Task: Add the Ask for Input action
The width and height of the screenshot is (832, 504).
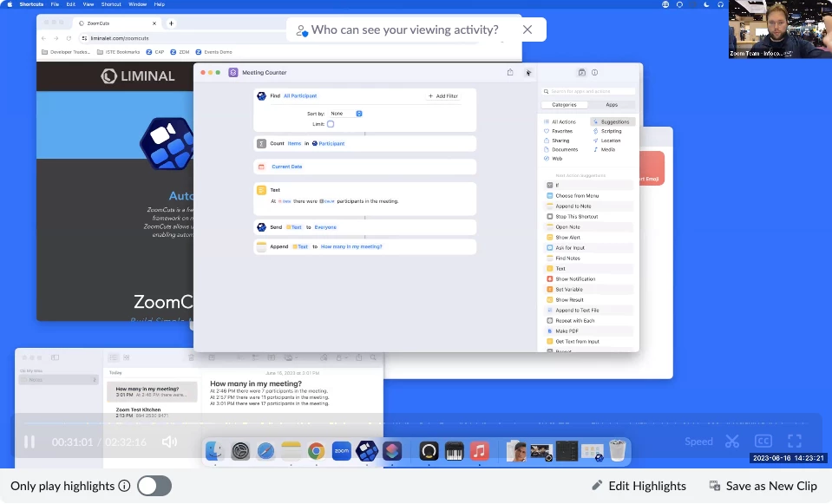Action: [589, 248]
